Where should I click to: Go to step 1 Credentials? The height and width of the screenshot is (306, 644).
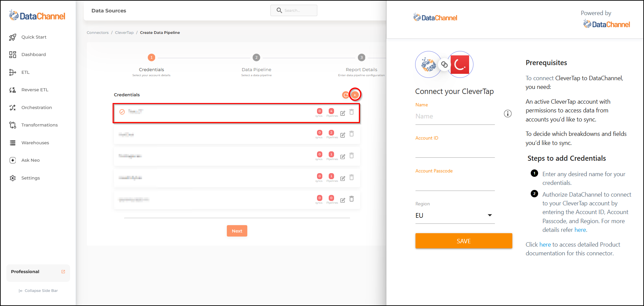point(151,57)
